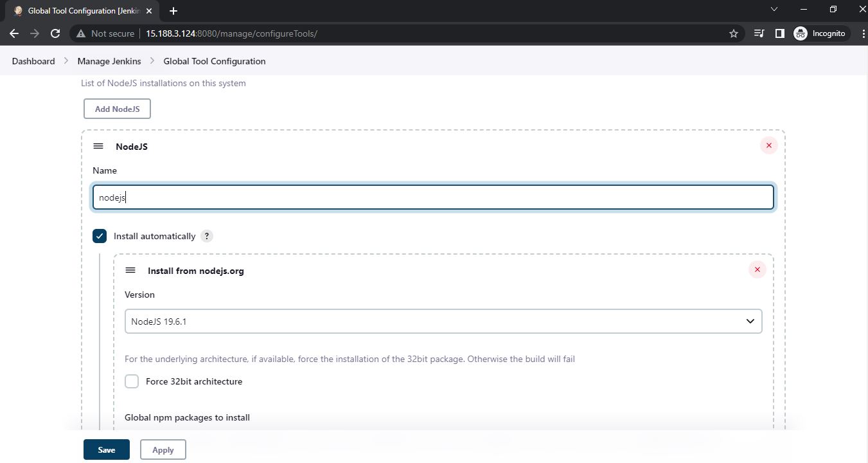Open the browser tab search chevron

click(x=774, y=9)
